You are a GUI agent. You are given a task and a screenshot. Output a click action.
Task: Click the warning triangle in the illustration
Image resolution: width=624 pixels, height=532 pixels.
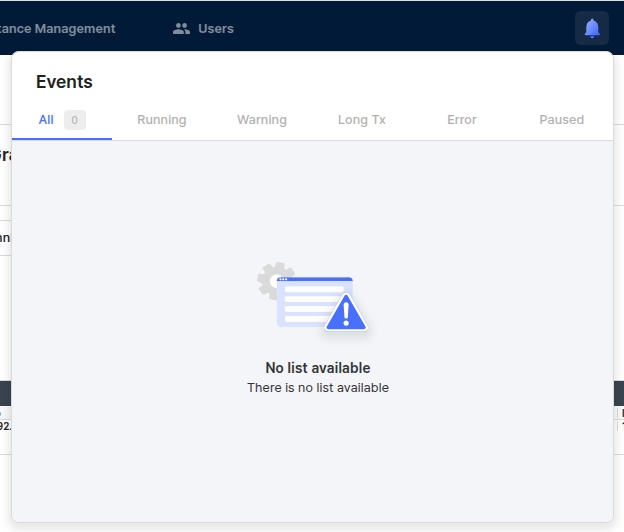tap(346, 313)
